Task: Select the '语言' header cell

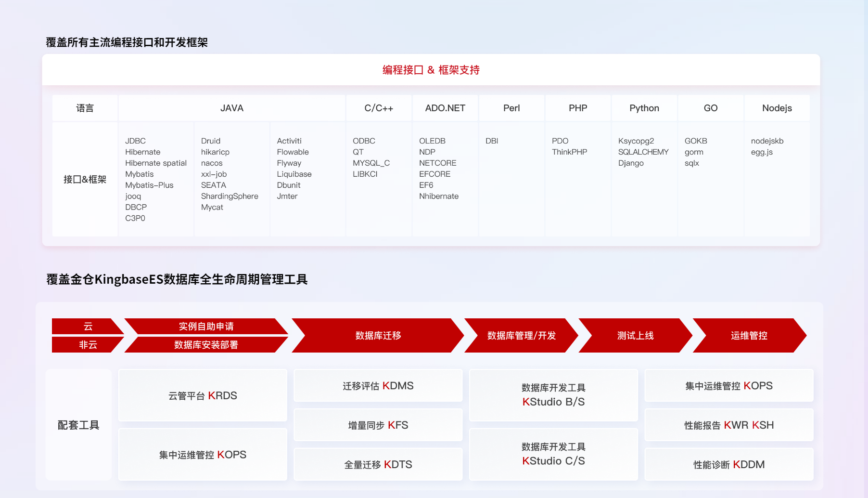Action: [85, 108]
